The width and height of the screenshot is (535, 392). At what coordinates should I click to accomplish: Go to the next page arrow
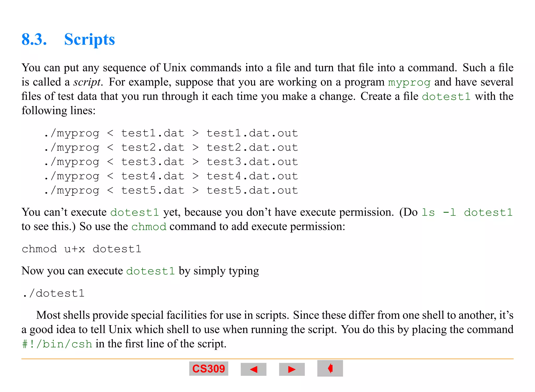pos(292,369)
